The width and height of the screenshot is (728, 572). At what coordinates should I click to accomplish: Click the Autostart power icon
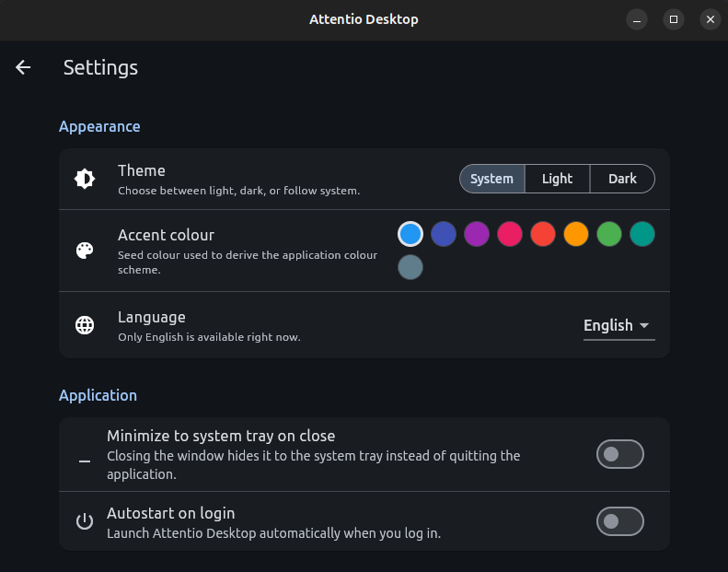point(85,521)
